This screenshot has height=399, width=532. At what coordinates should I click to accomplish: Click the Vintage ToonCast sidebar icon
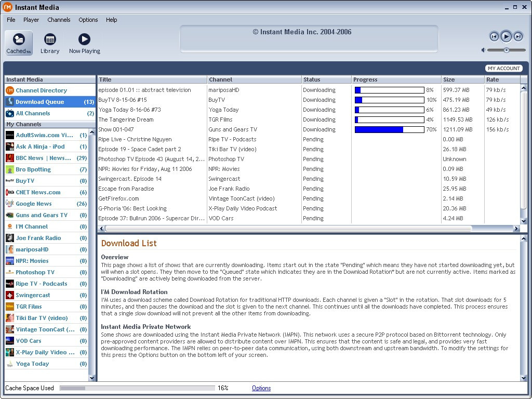point(10,329)
